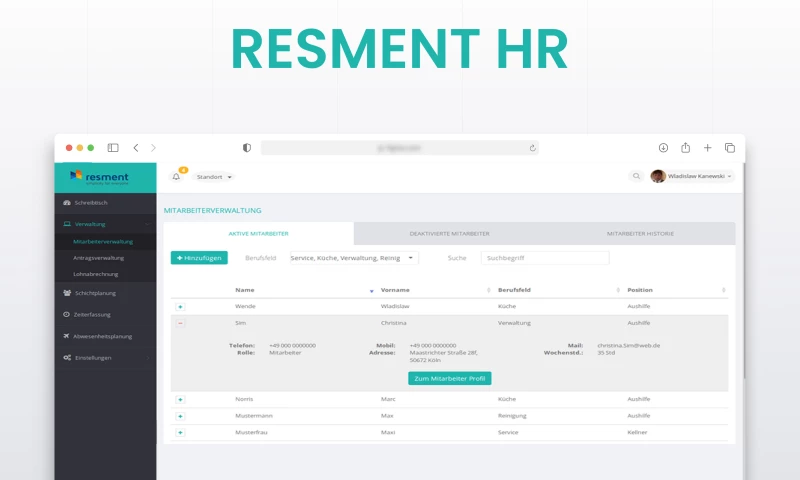Click the Telefon number +49 000 0000000
The width and height of the screenshot is (800, 480).
click(x=292, y=345)
